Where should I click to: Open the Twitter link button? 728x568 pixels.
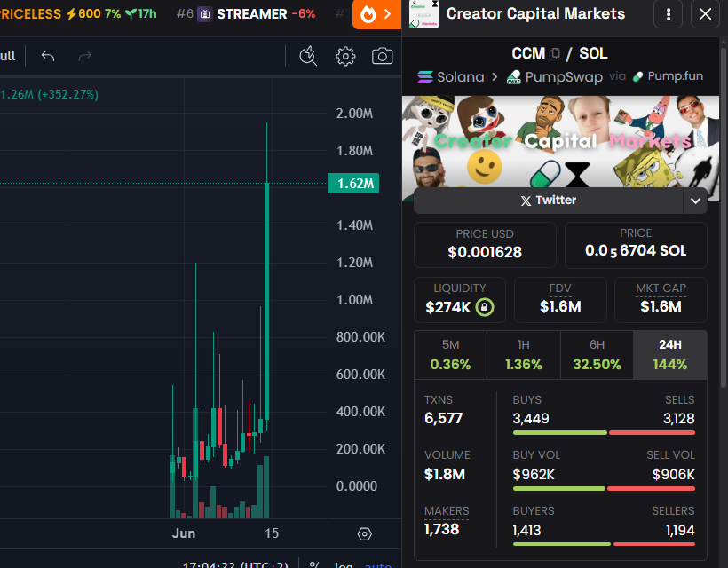tap(549, 201)
